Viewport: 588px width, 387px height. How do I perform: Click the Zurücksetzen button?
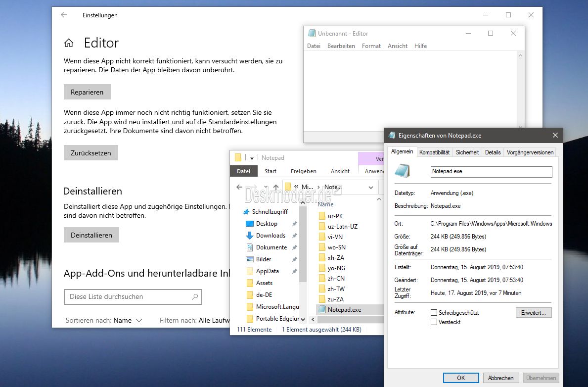pyautogui.click(x=91, y=153)
